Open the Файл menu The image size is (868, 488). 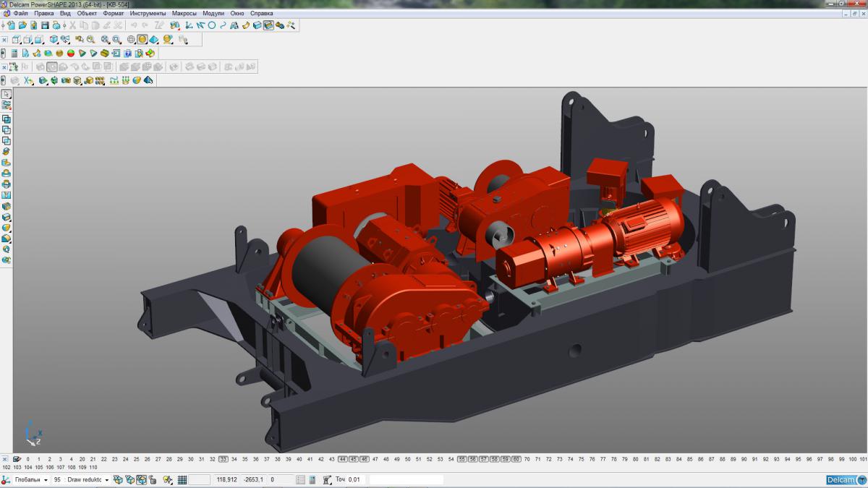click(x=20, y=13)
